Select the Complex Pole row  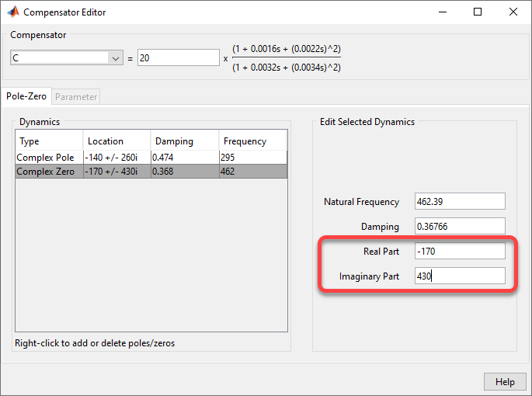coord(47,158)
